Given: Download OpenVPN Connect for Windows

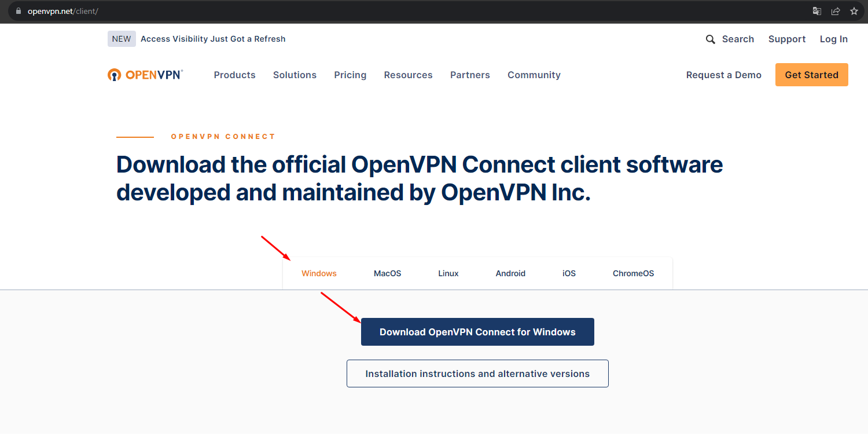Looking at the screenshot, I should click(x=477, y=332).
